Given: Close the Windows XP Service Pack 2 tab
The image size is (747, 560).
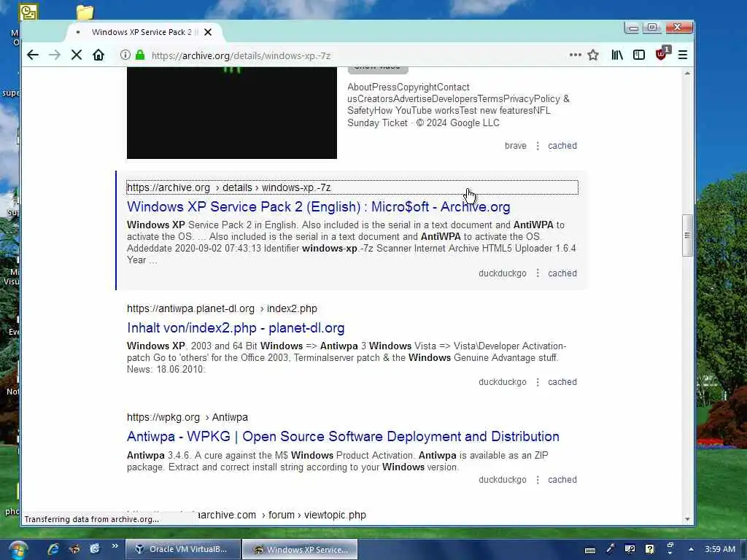Looking at the screenshot, I should tap(208, 32).
